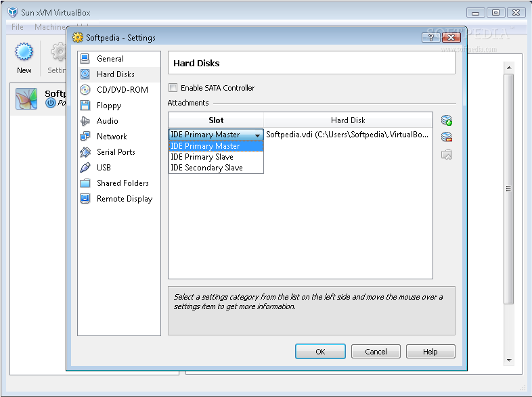Choose IDE Primary Master from the list
Screen dimensions: 532x397
coord(216,146)
